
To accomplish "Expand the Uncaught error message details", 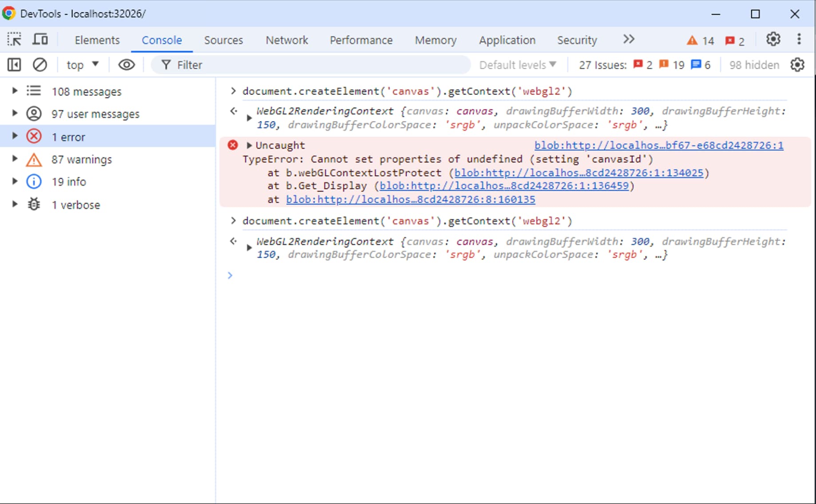I will (x=249, y=146).
